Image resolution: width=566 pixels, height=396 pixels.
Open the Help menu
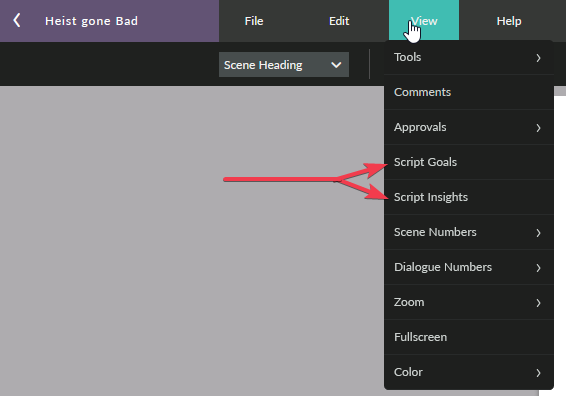coord(509,21)
